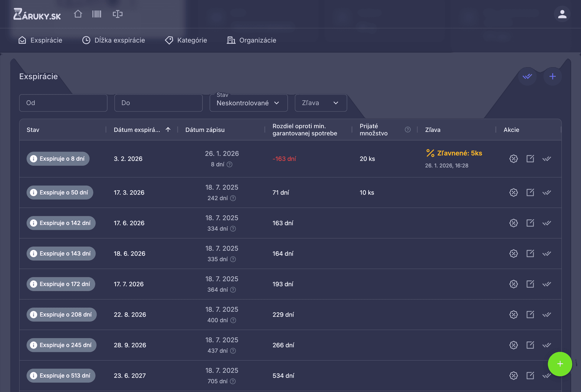Screen dimensions: 581x392
Task: Click the home icon in top bar
Action: coord(78,14)
